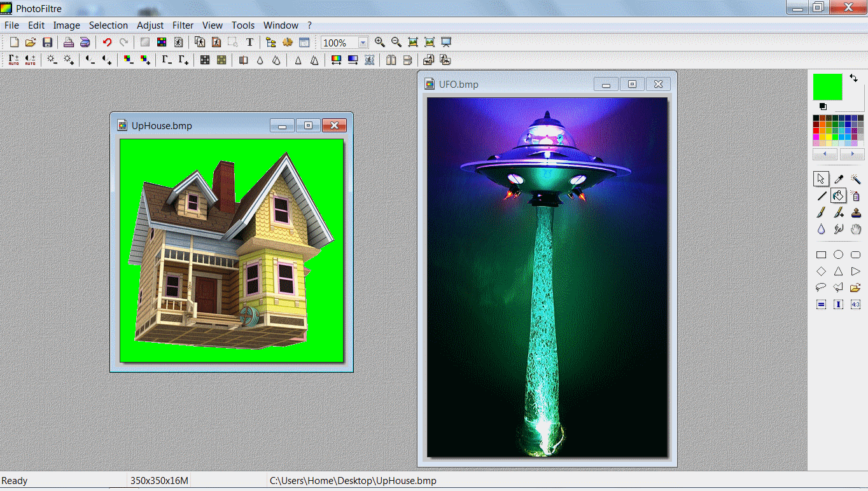The height and width of the screenshot is (491, 868).
Task: Increase contrast with the half-circle plus icon
Action: pos(107,60)
